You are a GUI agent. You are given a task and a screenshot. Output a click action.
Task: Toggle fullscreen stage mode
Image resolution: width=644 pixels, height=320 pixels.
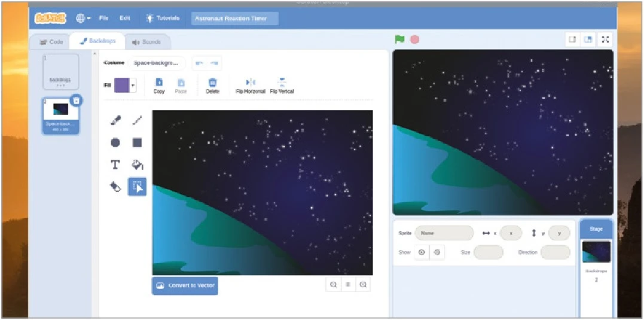pos(605,39)
